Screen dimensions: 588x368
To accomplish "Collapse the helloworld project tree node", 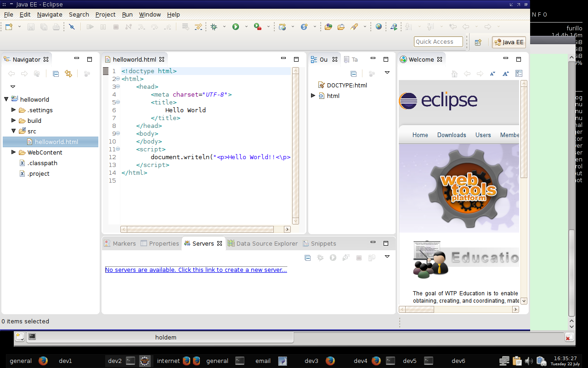I will coord(6,99).
